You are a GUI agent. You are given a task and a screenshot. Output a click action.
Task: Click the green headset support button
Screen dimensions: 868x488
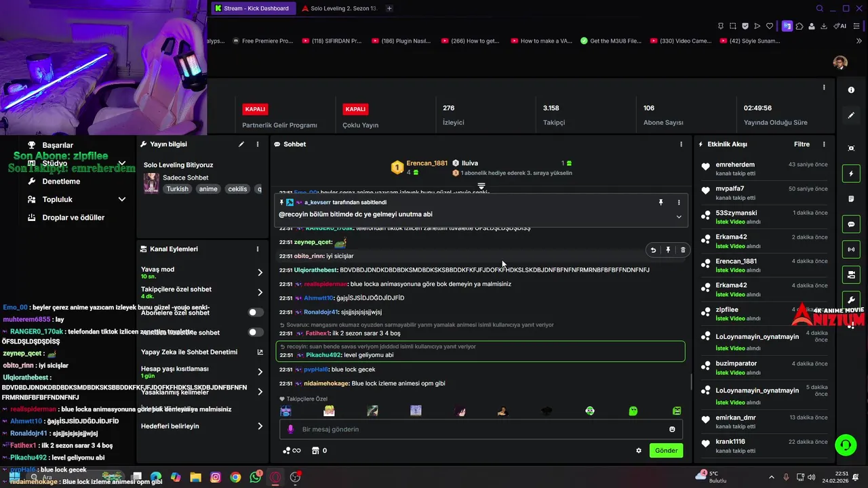click(845, 445)
